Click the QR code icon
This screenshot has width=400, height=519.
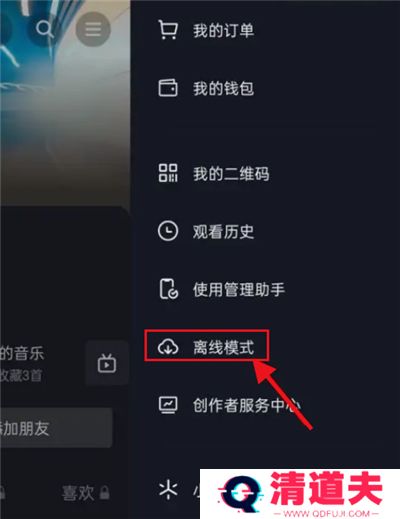click(168, 173)
